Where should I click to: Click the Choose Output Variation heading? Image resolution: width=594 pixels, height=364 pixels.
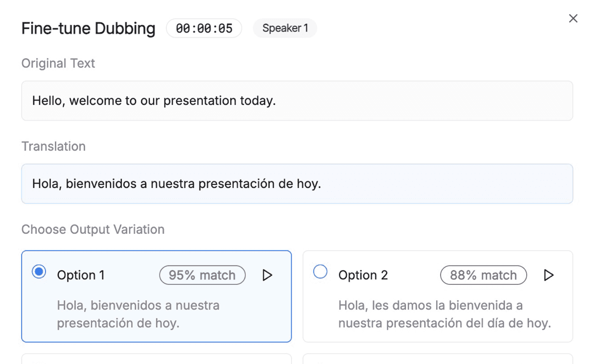93,229
